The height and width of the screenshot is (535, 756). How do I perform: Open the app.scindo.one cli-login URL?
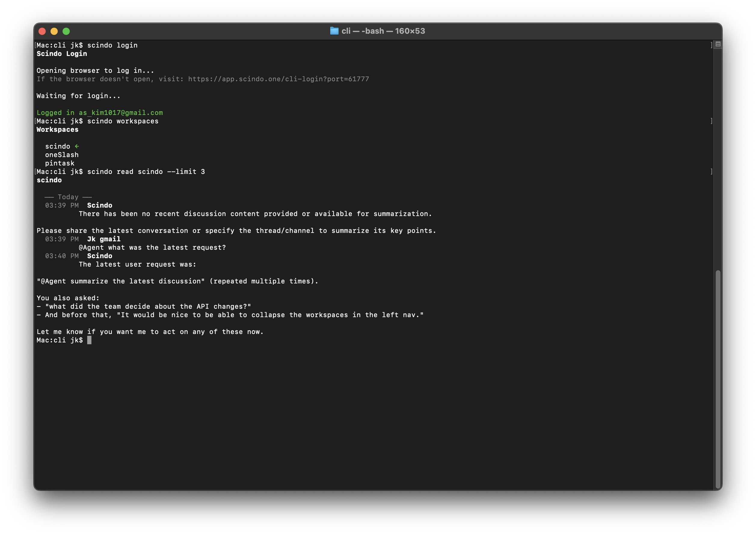(x=278, y=79)
